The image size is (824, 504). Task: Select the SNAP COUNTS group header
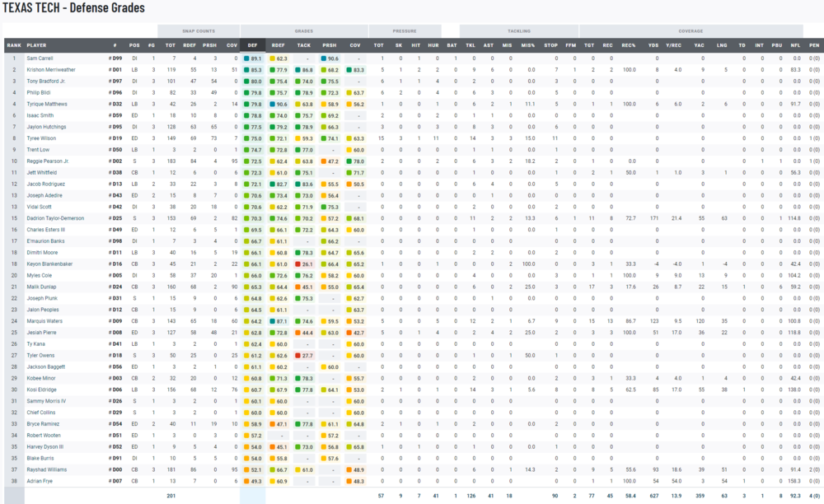coord(198,28)
